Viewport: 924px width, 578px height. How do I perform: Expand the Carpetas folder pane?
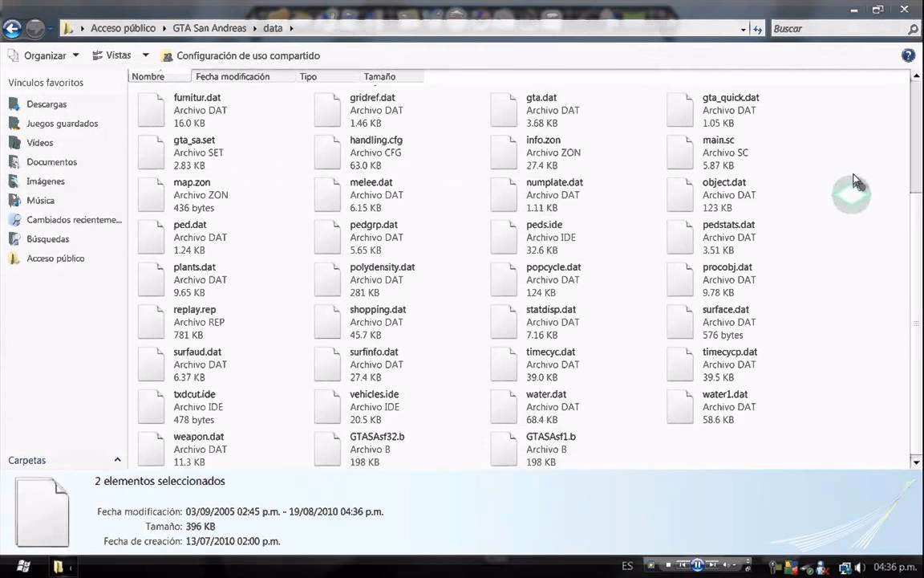tap(117, 460)
